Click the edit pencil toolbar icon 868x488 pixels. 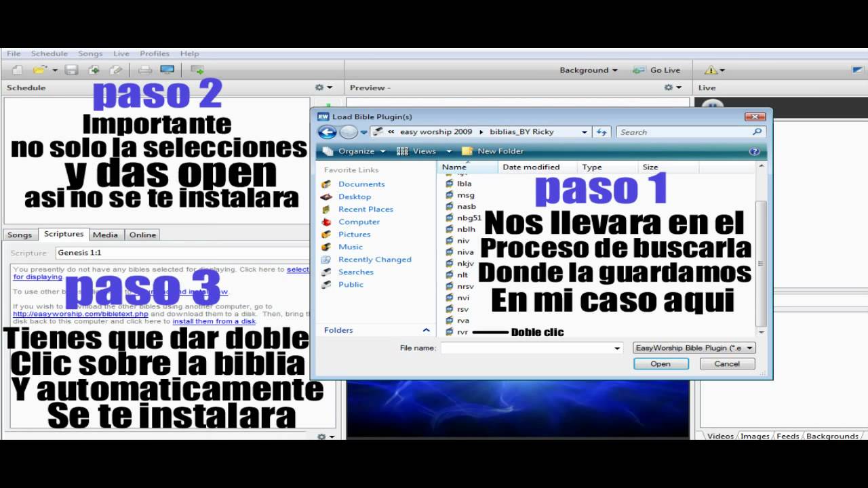pos(117,70)
